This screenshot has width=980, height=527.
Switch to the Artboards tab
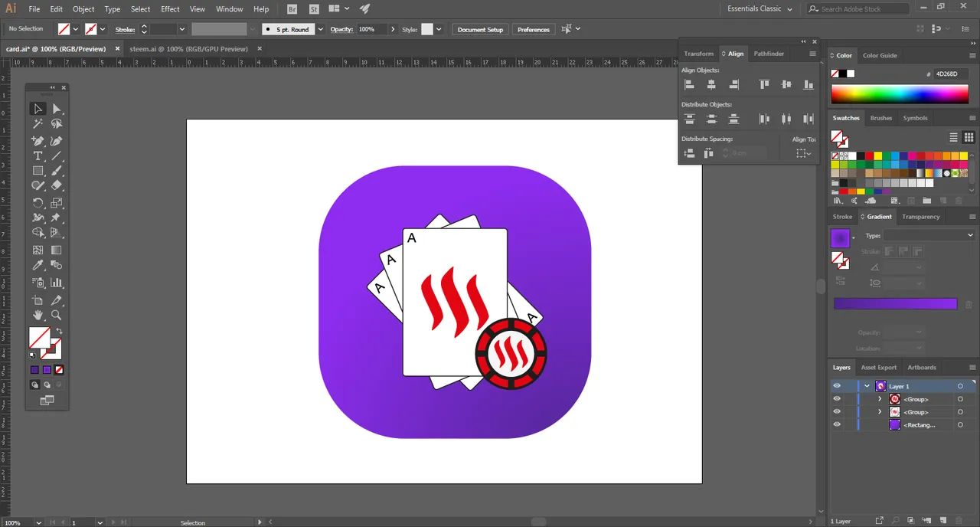[922, 367]
